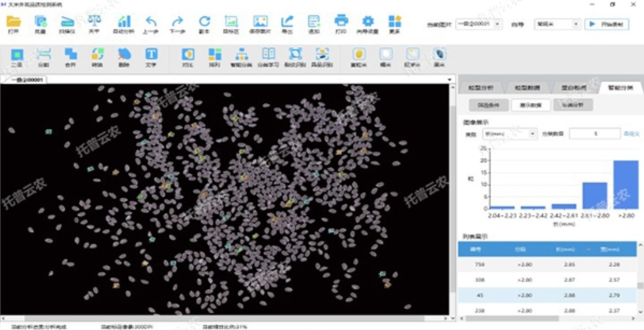Screen dimensions: 644x330
Task: Click the blue customize link beside count field
Action: point(631,133)
